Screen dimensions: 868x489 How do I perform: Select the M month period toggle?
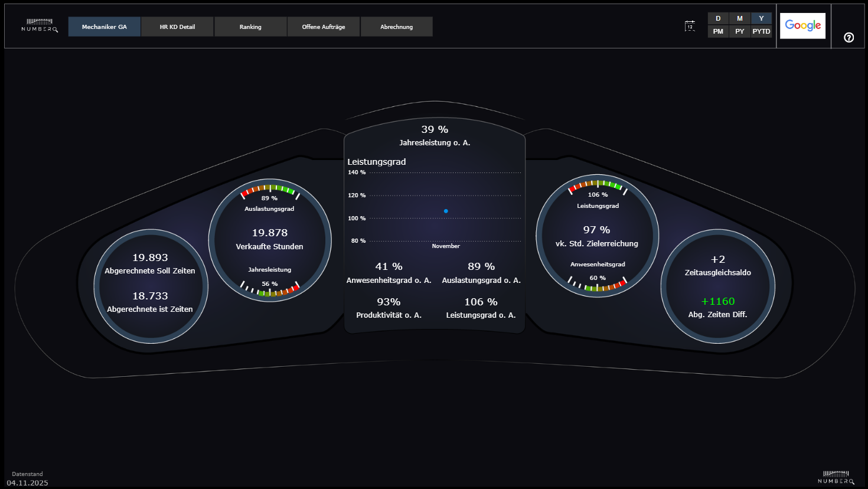click(x=739, y=18)
